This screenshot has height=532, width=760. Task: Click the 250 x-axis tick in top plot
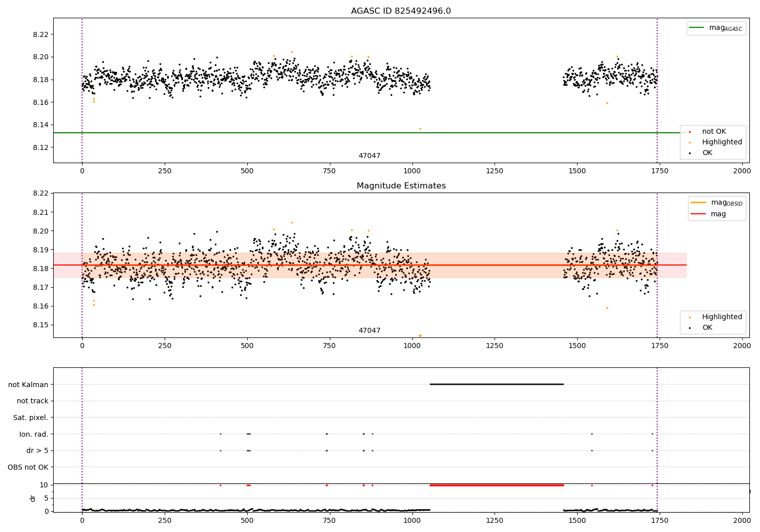(x=165, y=171)
